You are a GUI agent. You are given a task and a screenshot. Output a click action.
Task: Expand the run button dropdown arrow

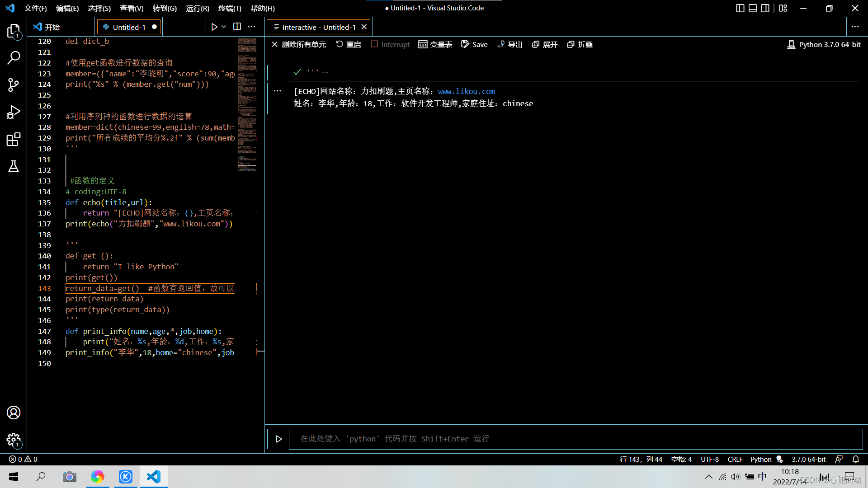point(224,27)
